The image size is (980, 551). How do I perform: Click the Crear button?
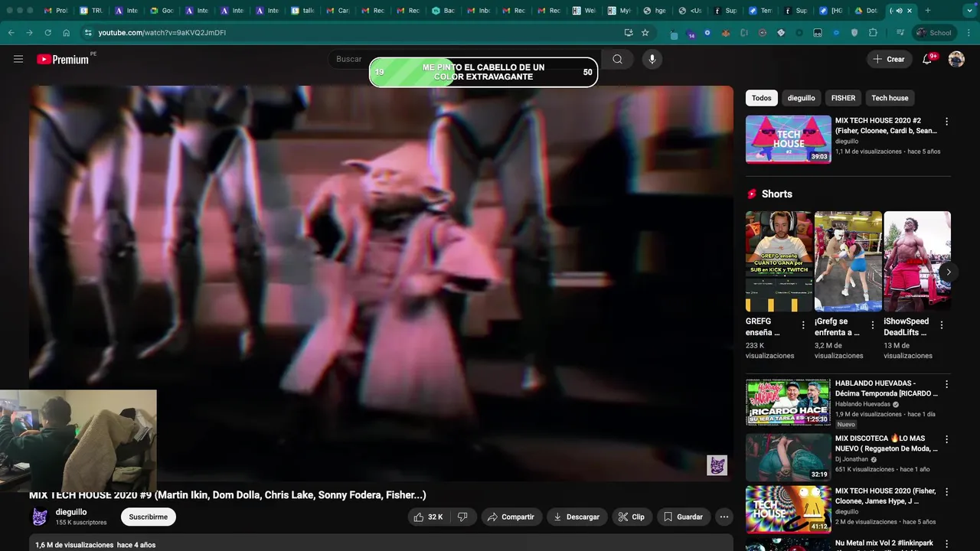coord(890,59)
